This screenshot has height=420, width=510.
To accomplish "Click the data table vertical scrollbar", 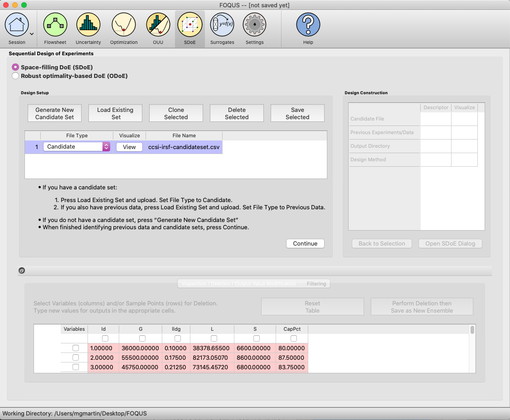I will [x=472, y=348].
